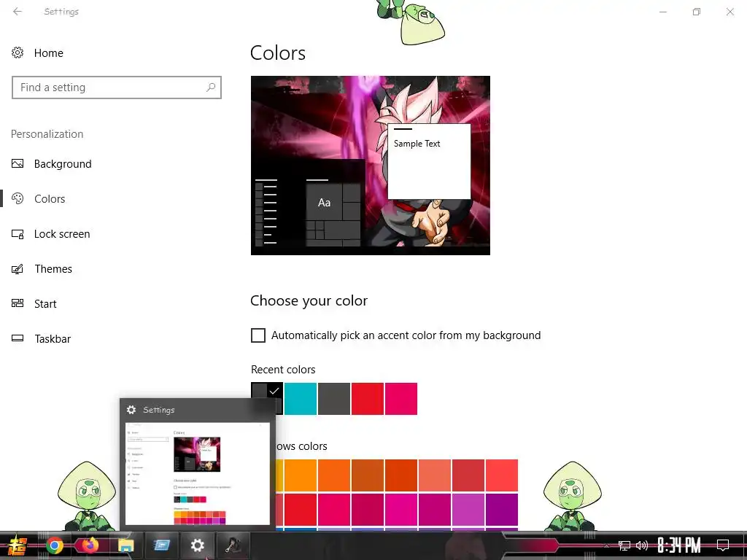Click the 8:34 PM clock
Viewport: 747px width, 560px height.
679,545
